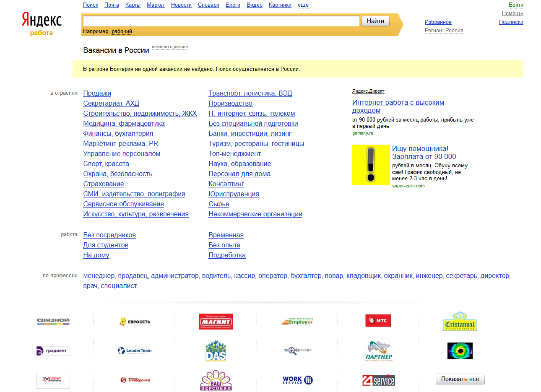
Task: Click the бухгалтер profession link
Action: coord(306,276)
